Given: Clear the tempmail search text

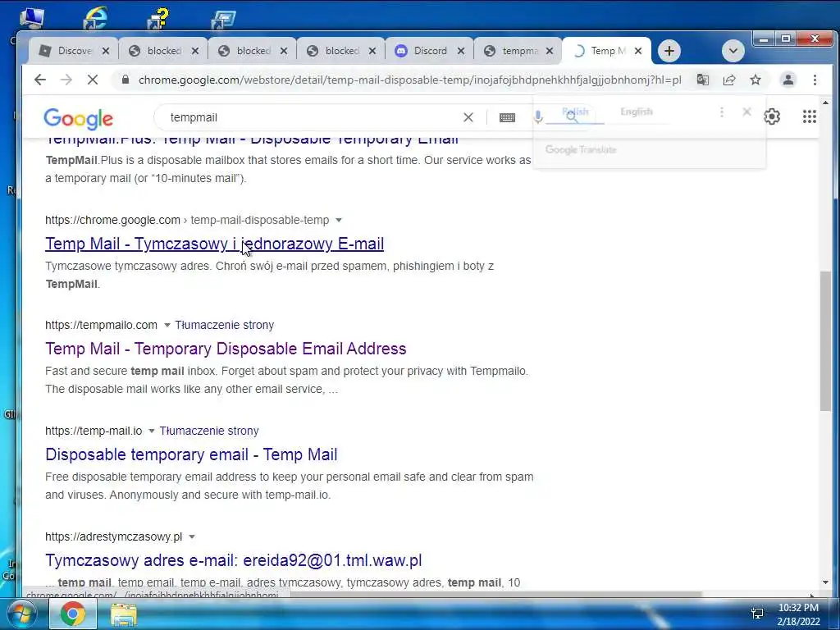Looking at the screenshot, I should click(x=468, y=117).
